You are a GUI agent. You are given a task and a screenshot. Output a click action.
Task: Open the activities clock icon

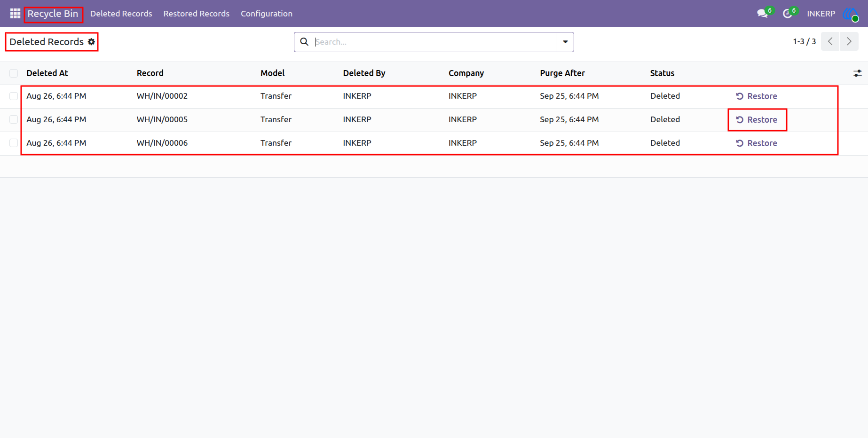[x=788, y=14]
